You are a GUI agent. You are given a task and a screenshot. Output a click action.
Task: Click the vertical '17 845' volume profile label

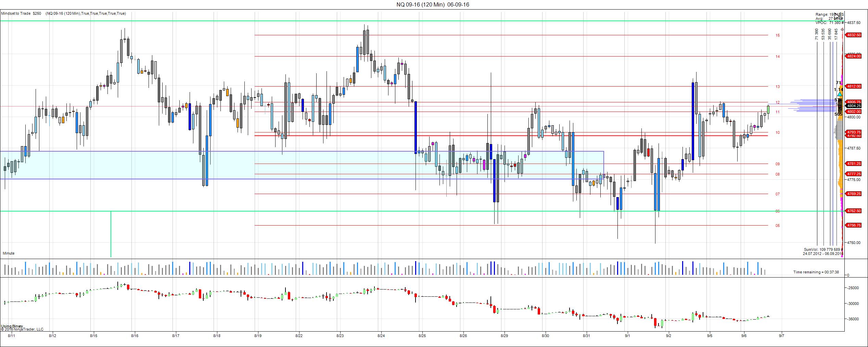[836, 34]
